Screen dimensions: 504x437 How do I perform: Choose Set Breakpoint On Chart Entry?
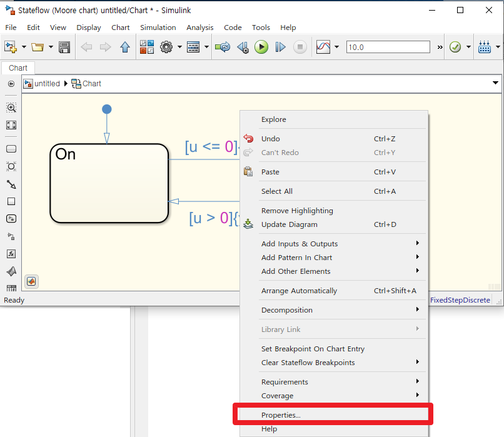(x=334, y=349)
